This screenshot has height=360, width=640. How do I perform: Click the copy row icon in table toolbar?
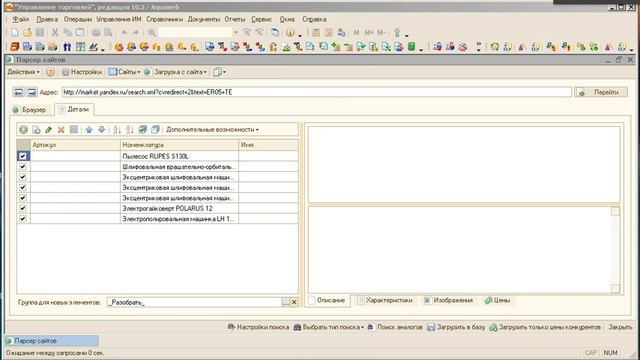pyautogui.click(x=36, y=130)
